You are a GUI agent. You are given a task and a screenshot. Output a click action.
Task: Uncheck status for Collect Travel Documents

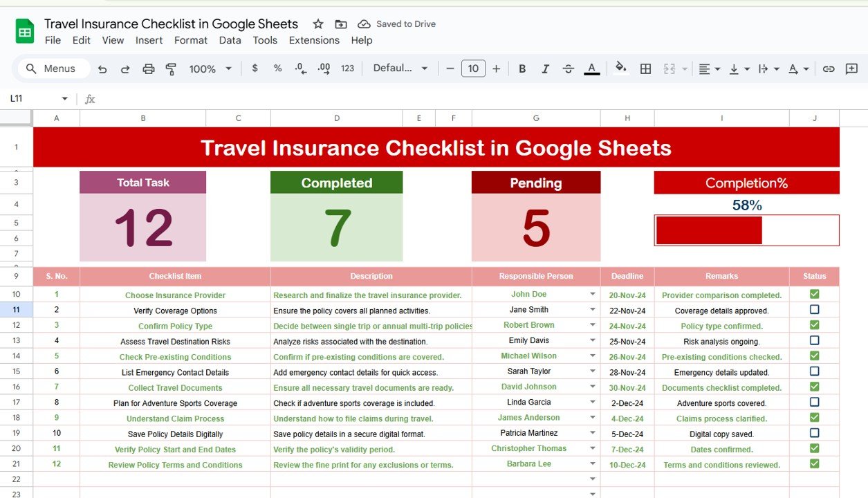(x=814, y=387)
